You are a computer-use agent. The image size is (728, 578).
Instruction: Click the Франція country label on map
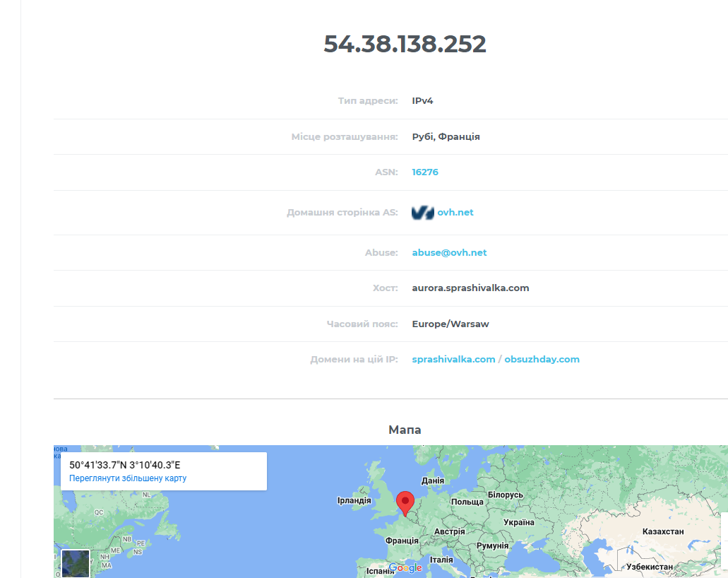tap(402, 541)
